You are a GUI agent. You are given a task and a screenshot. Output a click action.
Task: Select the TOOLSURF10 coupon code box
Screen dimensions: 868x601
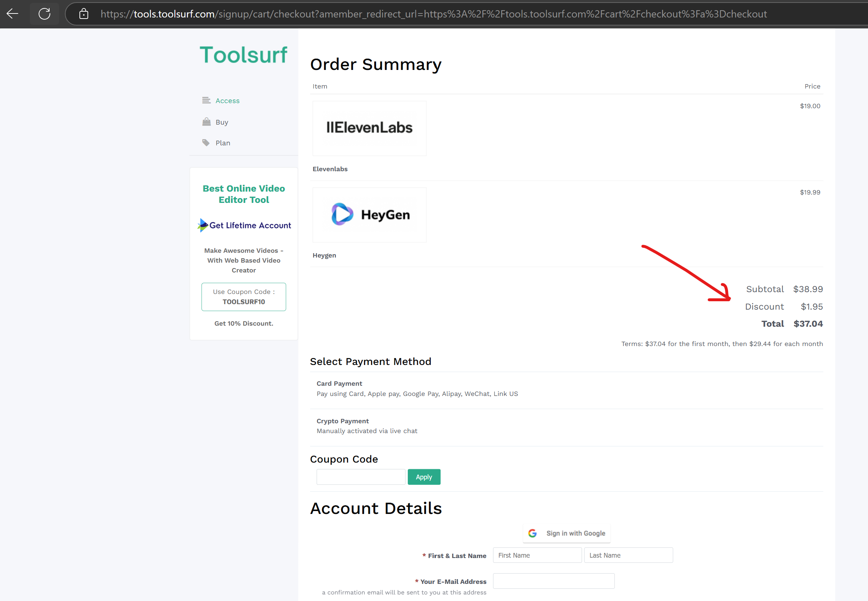pyautogui.click(x=244, y=297)
